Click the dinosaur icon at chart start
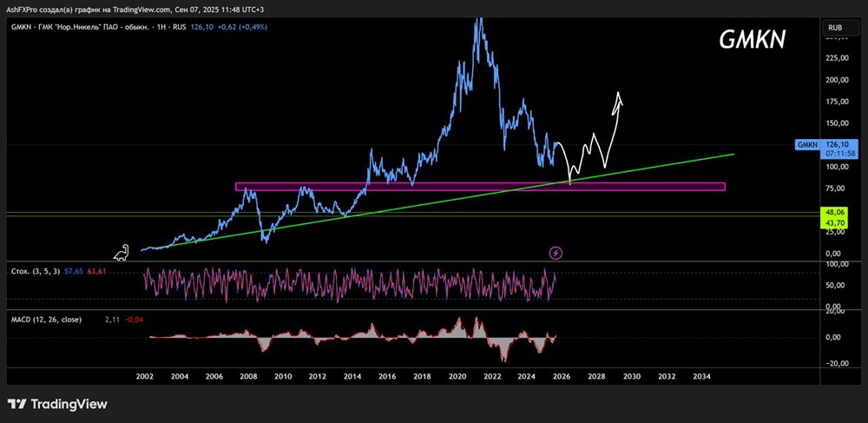The height and width of the screenshot is (423, 868). (x=122, y=253)
